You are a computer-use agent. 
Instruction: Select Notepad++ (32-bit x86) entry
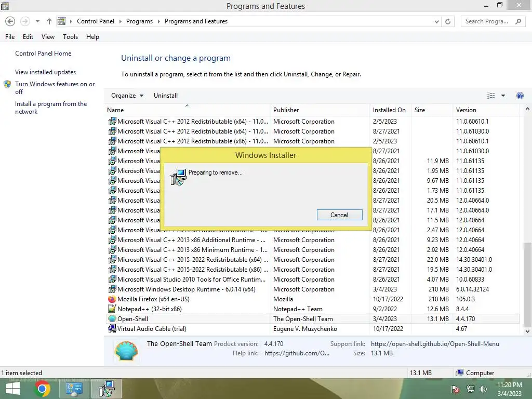313,309
